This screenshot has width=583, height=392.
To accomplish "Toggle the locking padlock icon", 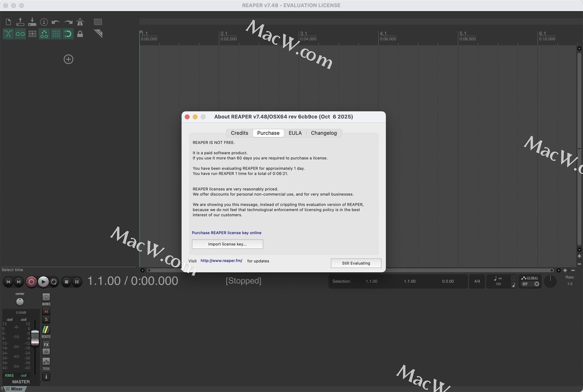I will 80,34.
